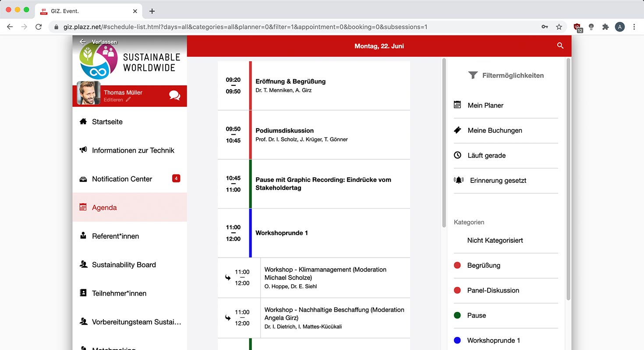Go to Startseite in the sidebar

click(130, 122)
